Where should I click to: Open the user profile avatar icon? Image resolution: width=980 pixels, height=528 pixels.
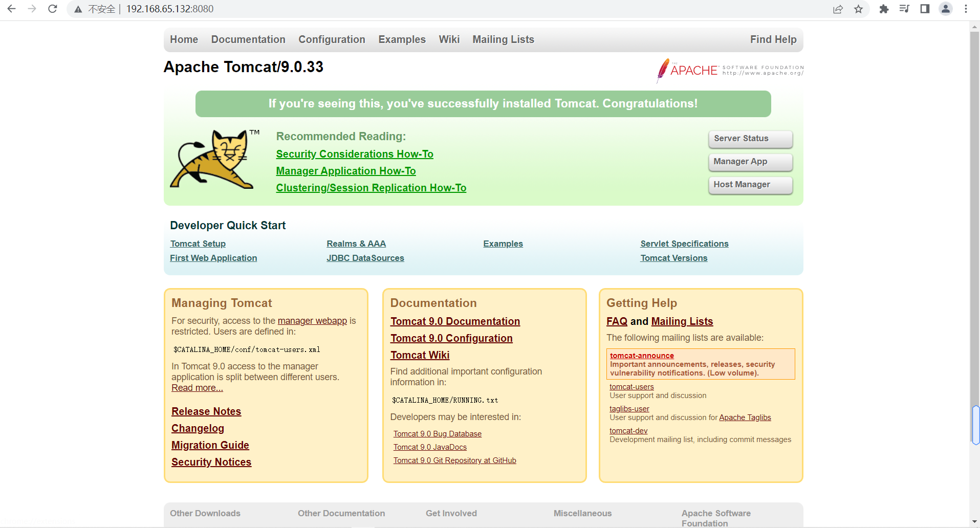[x=946, y=9]
